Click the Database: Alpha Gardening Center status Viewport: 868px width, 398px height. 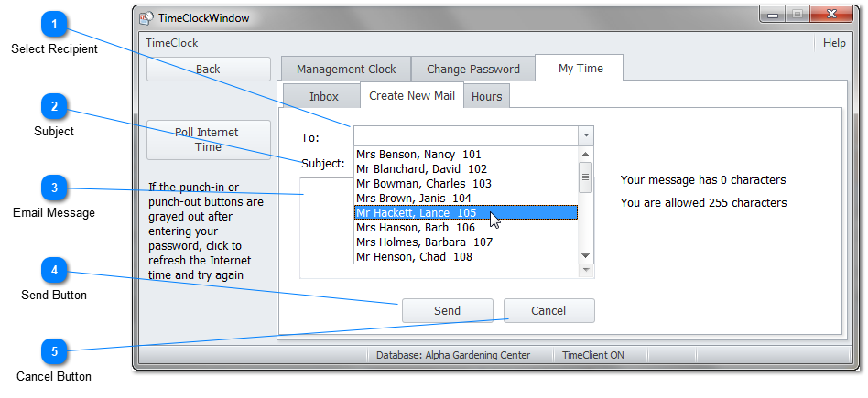(x=453, y=355)
